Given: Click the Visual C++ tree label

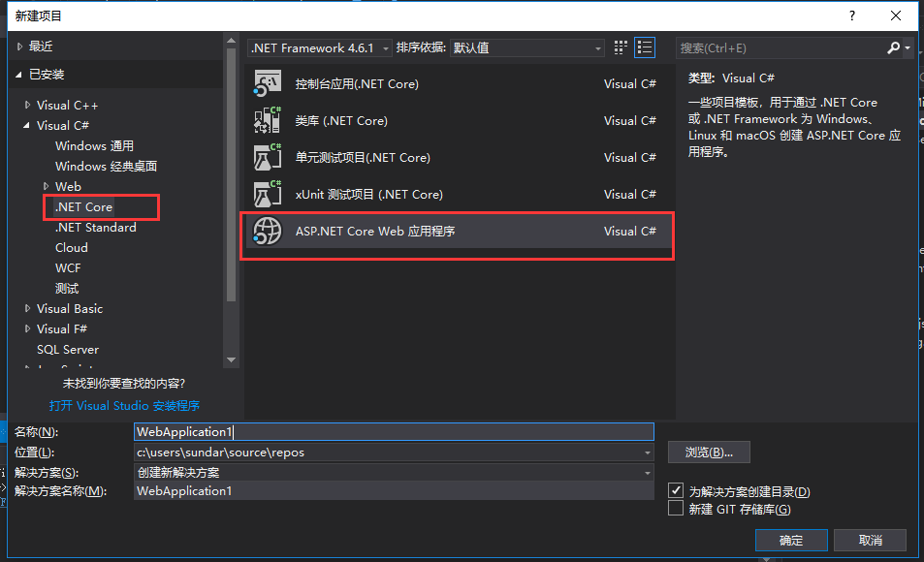Looking at the screenshot, I should click(67, 105).
